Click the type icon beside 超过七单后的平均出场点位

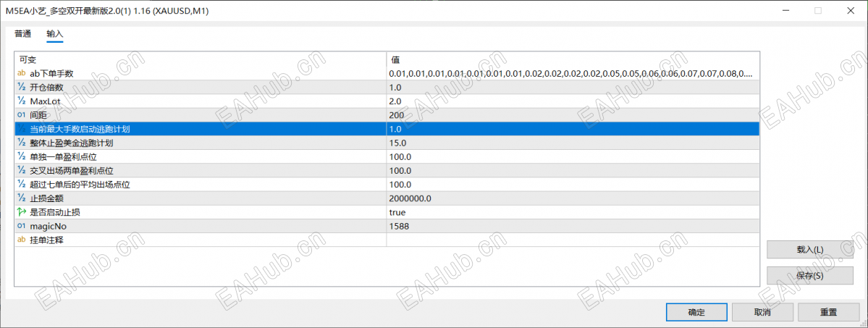22,185
